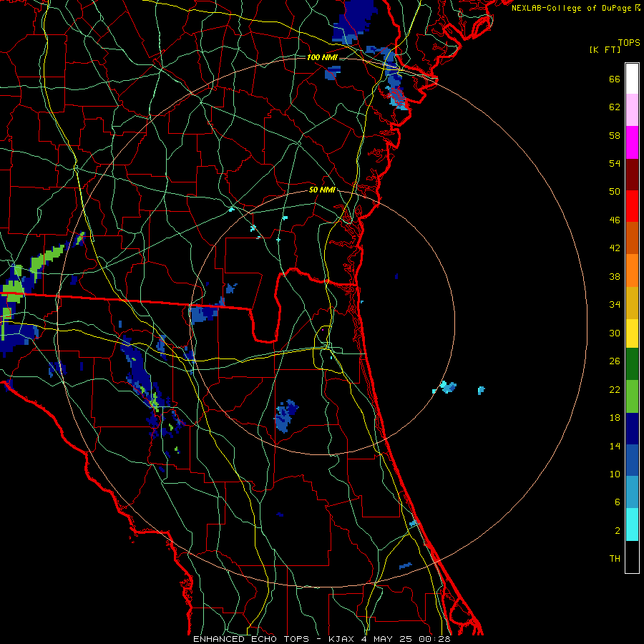Image resolution: width=644 pixels, height=644 pixels.
Task: Select the "00:28" timestamp text
Action: click(434, 639)
